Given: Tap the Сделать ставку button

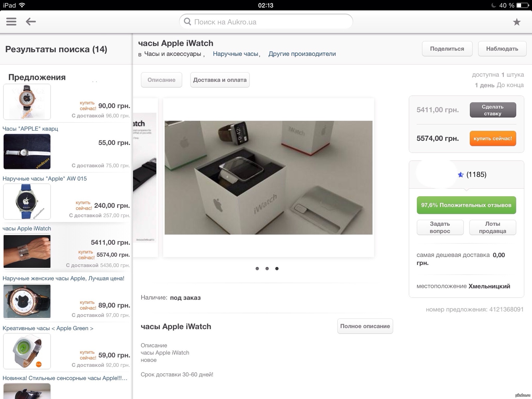Looking at the screenshot, I should click(x=493, y=110).
